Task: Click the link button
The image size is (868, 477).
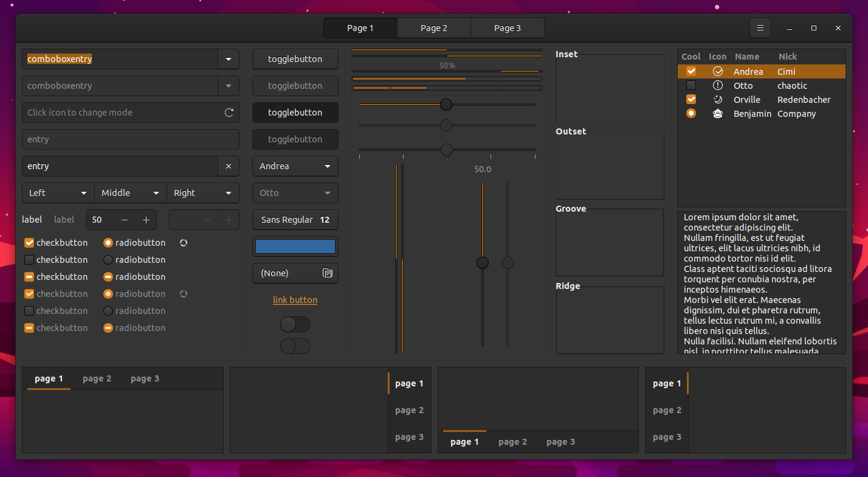Action: tap(295, 299)
